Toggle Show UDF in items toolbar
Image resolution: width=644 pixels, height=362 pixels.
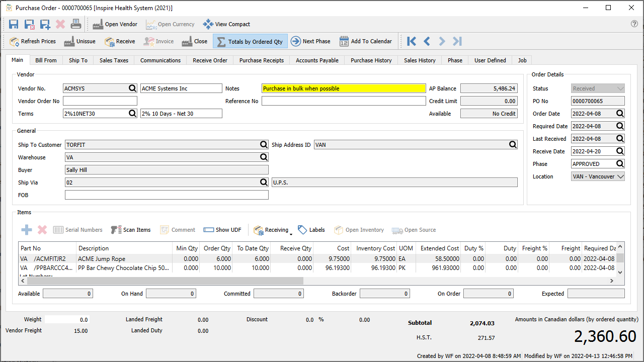(222, 230)
